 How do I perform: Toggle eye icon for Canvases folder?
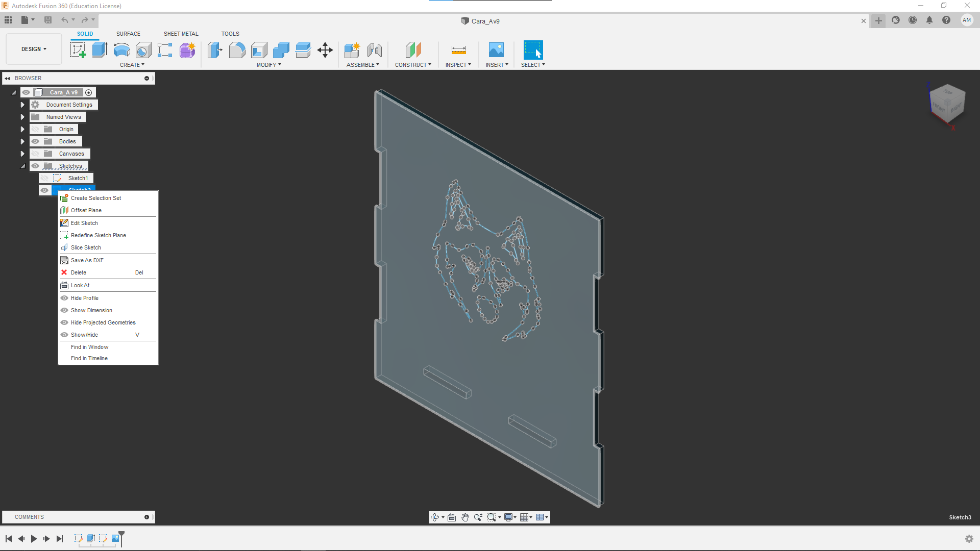tap(35, 154)
